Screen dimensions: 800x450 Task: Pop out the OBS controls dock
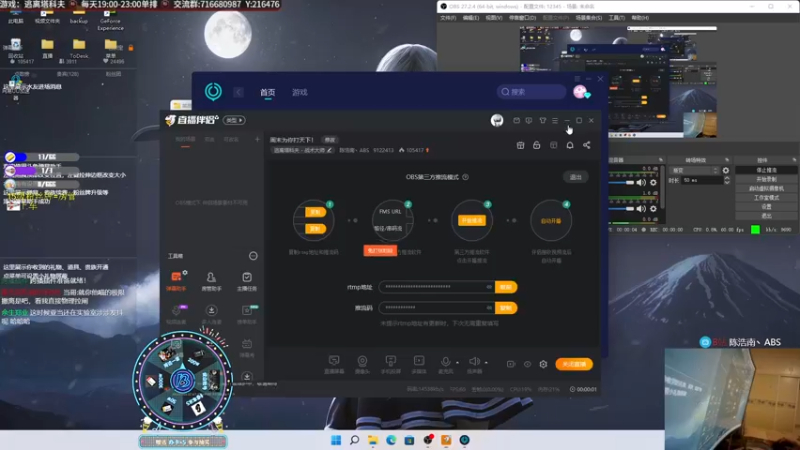794,160
